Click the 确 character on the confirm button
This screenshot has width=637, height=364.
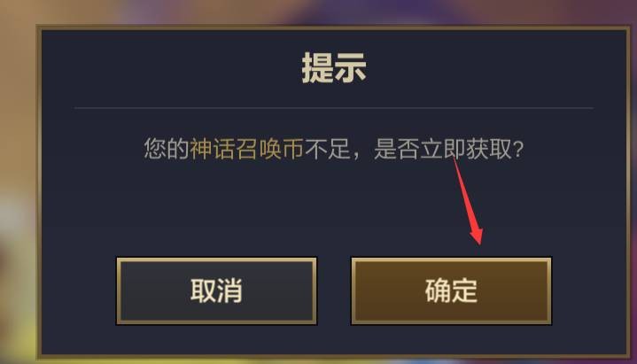[438, 290]
